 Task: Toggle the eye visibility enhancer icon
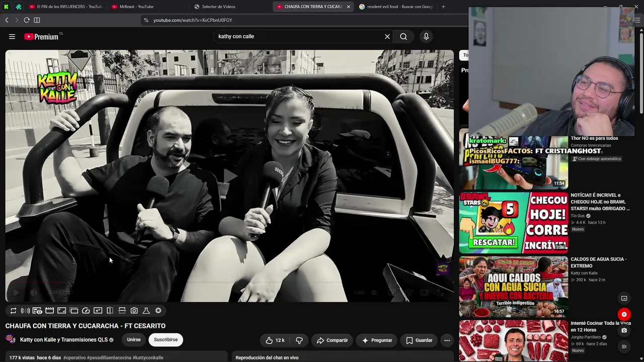coord(37,311)
